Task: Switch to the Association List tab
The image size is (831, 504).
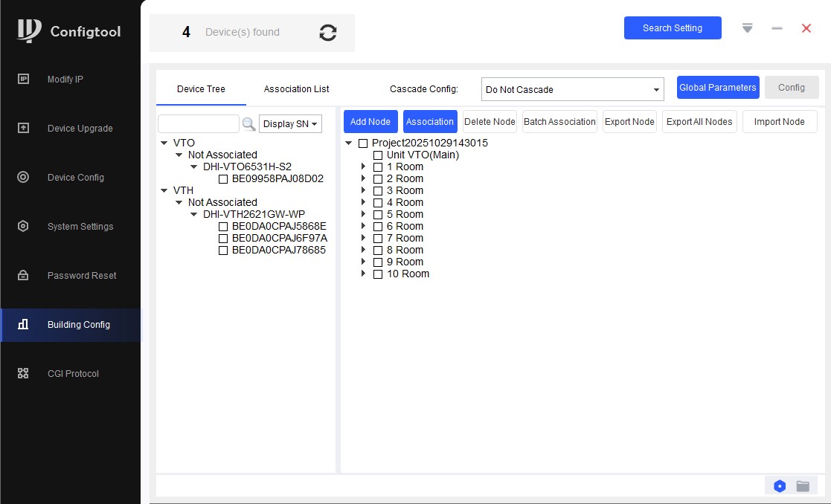Action: click(x=296, y=89)
